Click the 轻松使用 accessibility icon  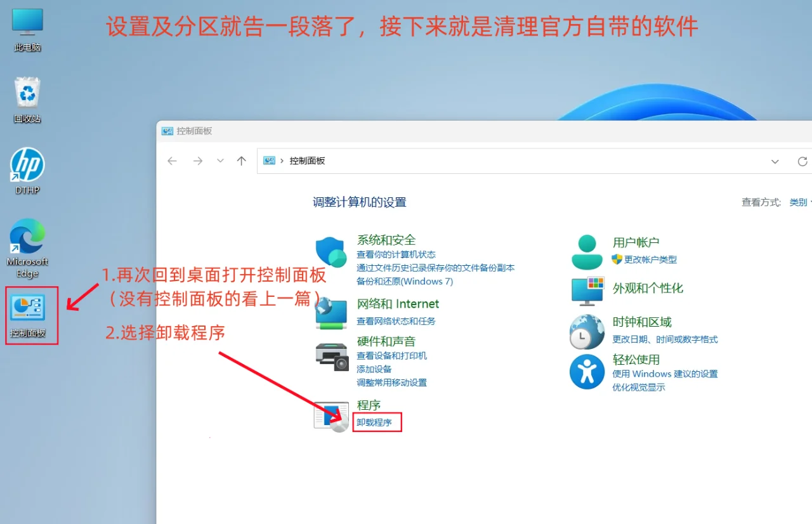[x=586, y=371]
